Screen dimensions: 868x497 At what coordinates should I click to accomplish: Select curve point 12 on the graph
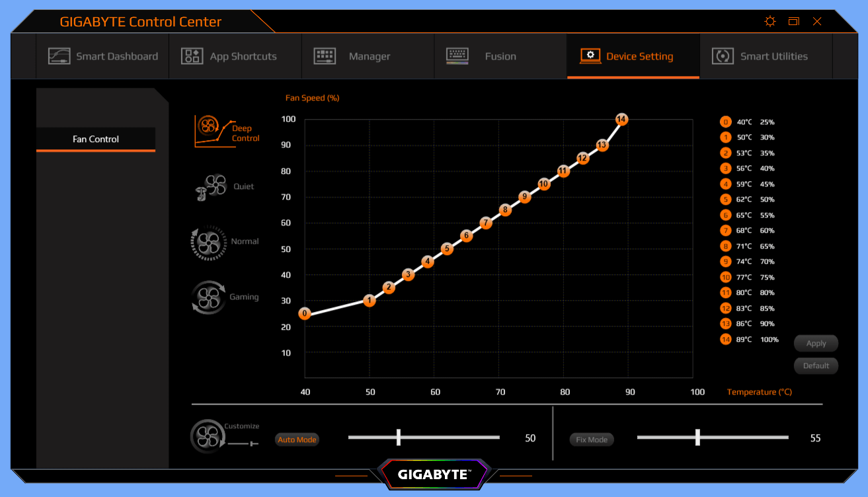click(x=582, y=158)
